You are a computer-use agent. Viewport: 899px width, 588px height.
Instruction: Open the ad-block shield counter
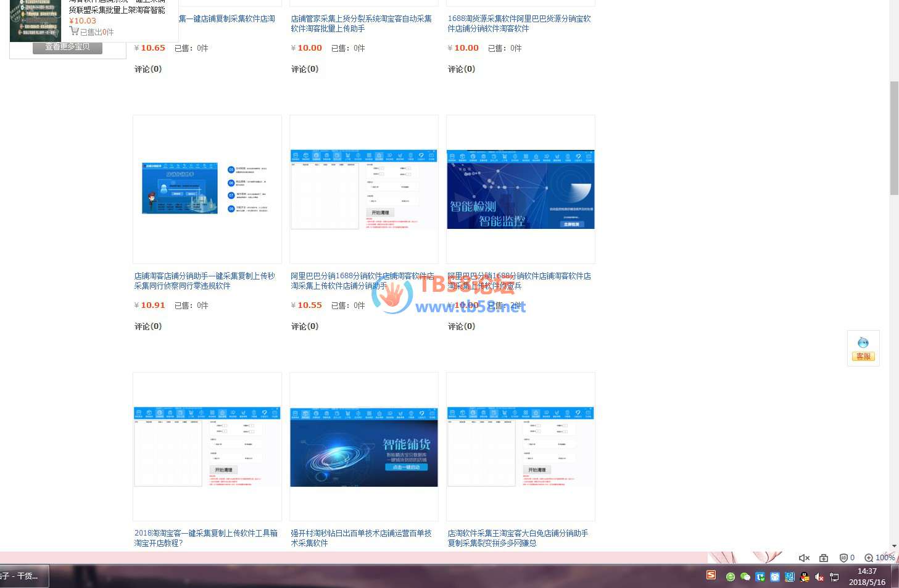tap(847, 558)
